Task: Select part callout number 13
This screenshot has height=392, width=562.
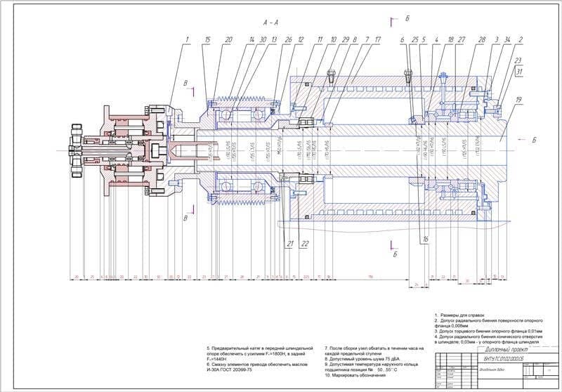Action: pyautogui.click(x=274, y=40)
